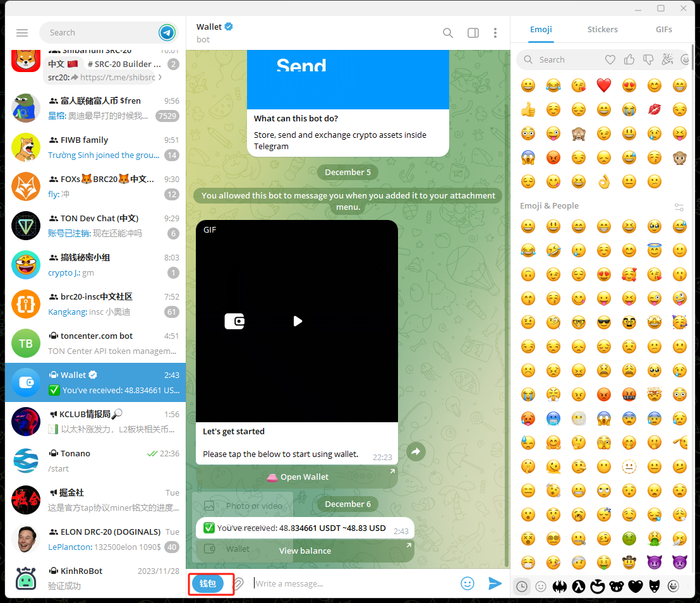Filter emoji search by thumbs-down category
This screenshot has height=603, width=700.
coord(648,59)
